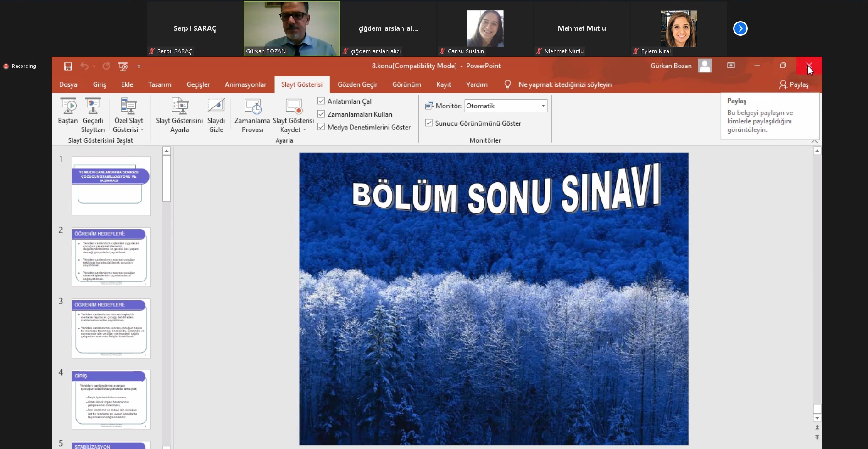This screenshot has height=449, width=868.
Task: Select Gürkan BOZAN video tile
Action: [x=292, y=28]
